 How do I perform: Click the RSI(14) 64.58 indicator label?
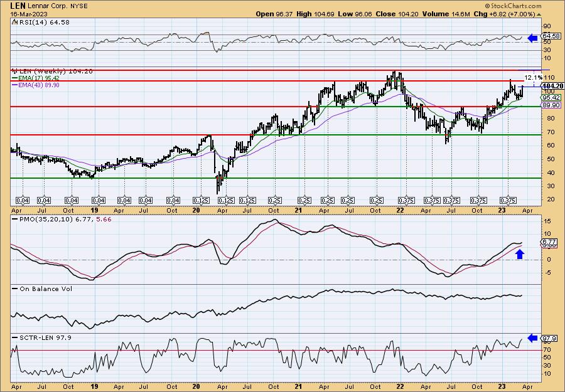tap(43, 23)
